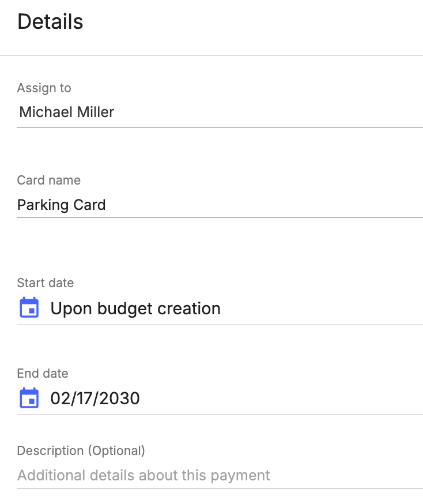Click the Assign to label
Screen dimensions: 423x504
point(44,88)
